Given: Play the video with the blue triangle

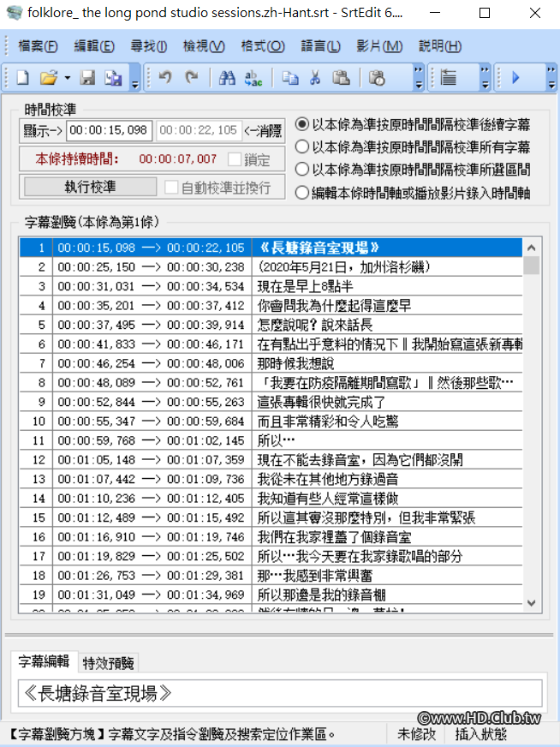Looking at the screenshot, I should click(515, 77).
